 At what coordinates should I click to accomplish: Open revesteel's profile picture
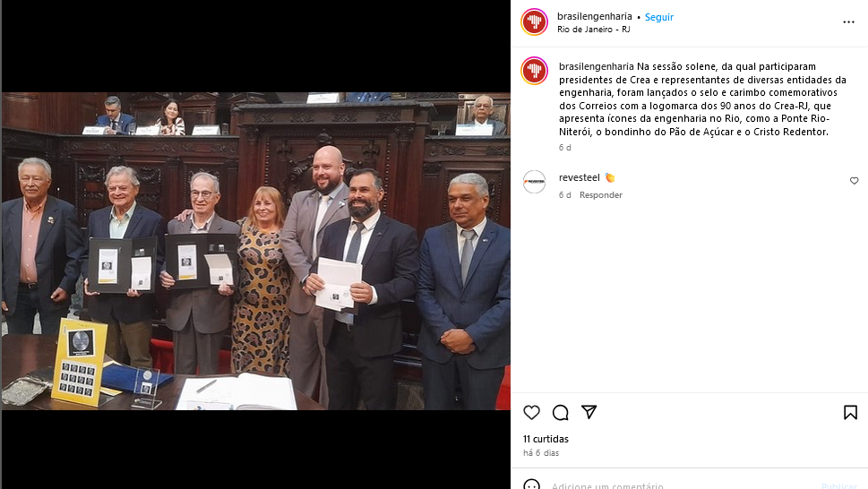pos(534,182)
